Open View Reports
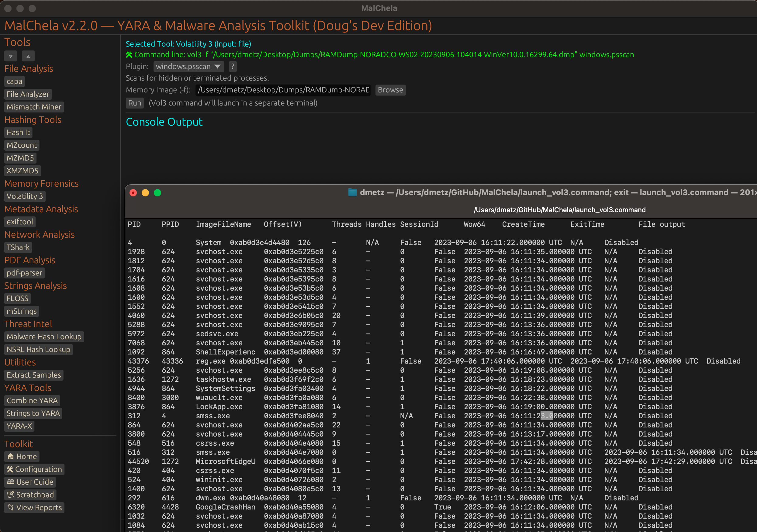 34,508
